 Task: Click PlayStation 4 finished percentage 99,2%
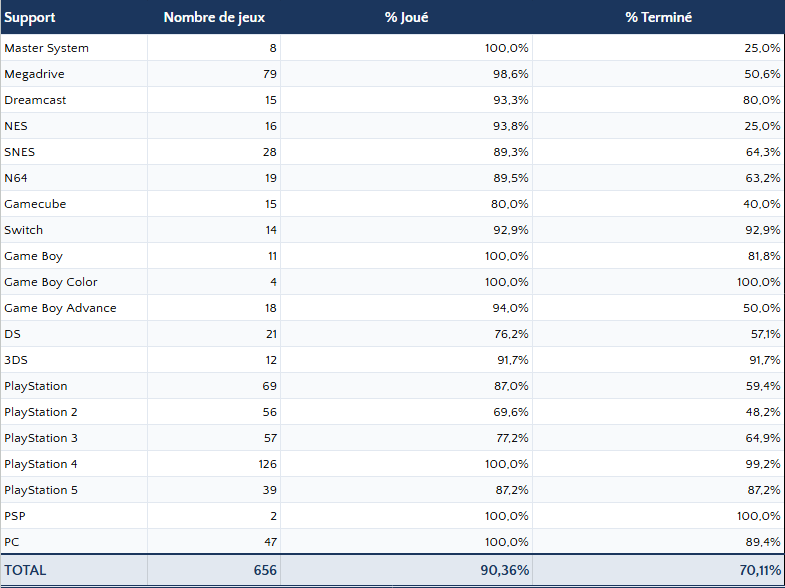[763, 464]
